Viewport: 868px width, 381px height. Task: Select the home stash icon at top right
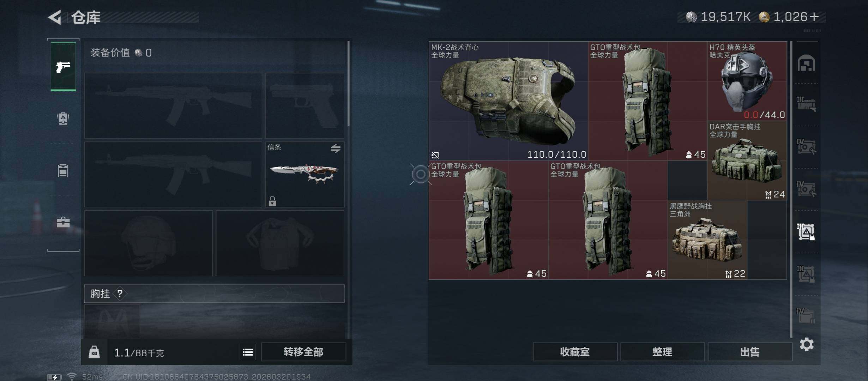click(806, 63)
